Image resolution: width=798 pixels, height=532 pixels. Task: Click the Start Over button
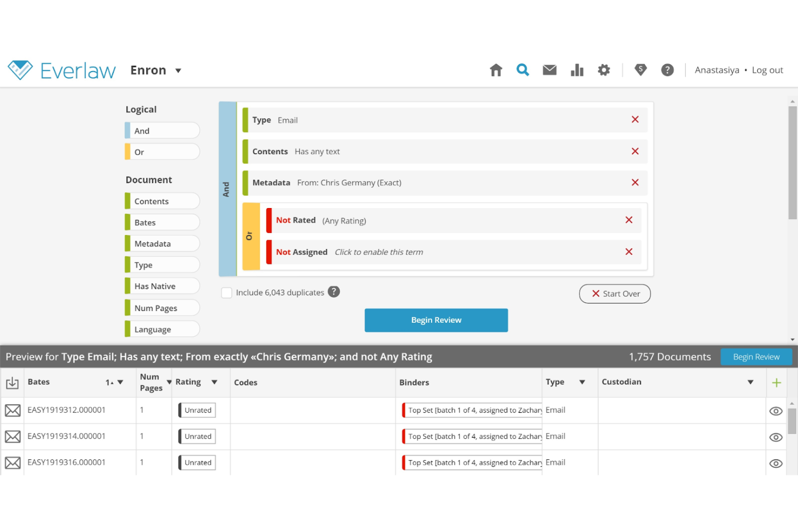point(615,294)
